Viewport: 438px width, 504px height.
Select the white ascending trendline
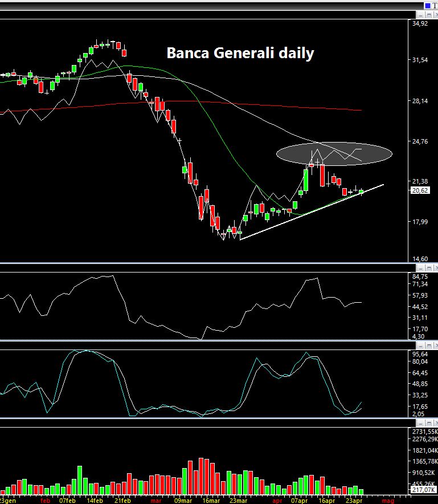[312, 212]
